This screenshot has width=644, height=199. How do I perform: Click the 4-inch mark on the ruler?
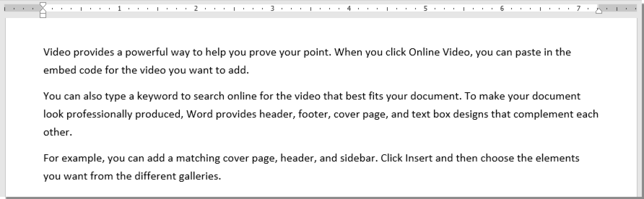pyautogui.click(x=349, y=8)
